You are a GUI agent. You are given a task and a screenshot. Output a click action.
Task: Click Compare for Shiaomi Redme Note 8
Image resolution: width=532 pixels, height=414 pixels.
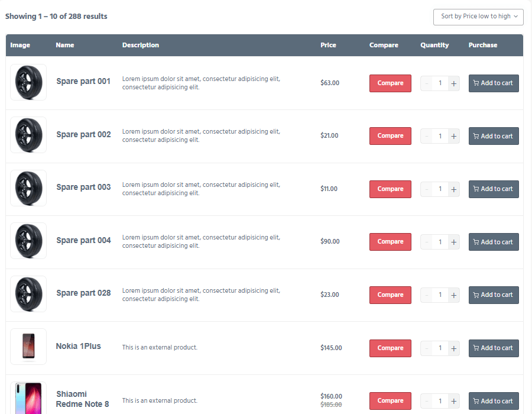point(390,401)
